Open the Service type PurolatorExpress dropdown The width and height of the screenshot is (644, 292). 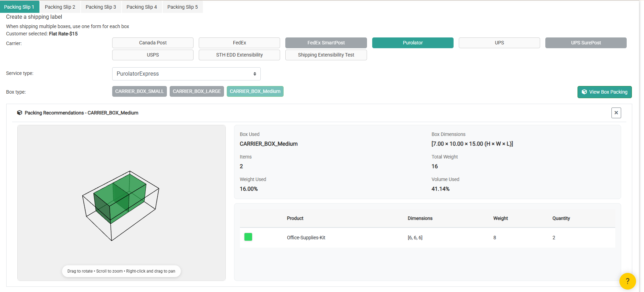tap(186, 74)
